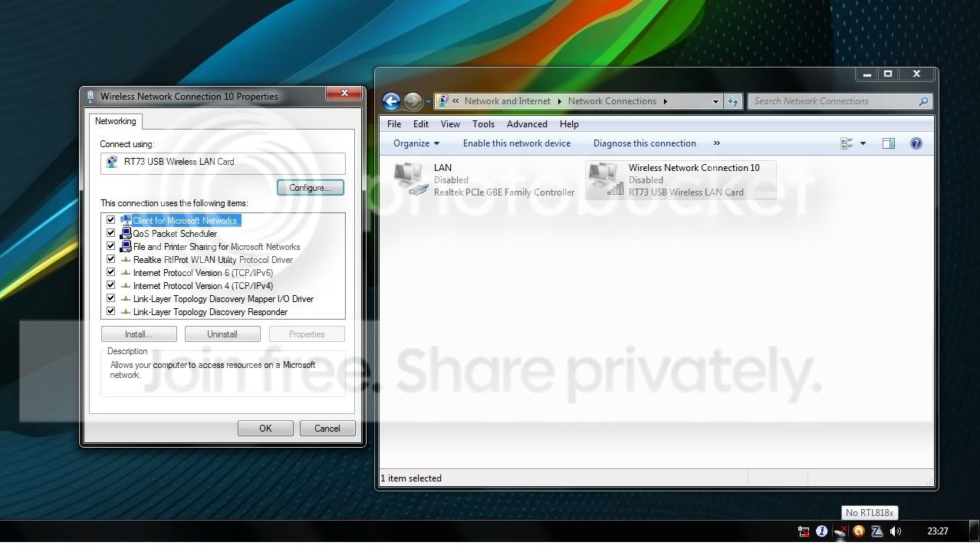980x552 pixels.
Task: Click the adapter icon beside RT73 USB
Action: (x=113, y=163)
